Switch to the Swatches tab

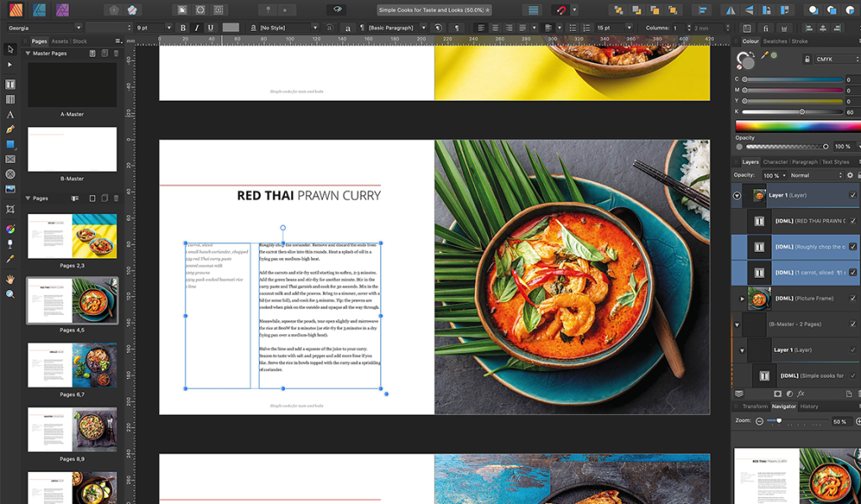pyautogui.click(x=774, y=41)
